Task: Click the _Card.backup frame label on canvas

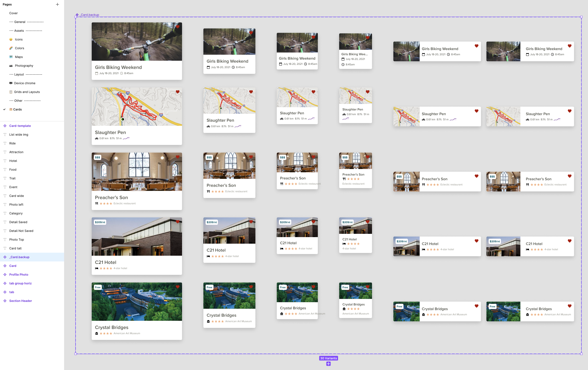Action: click(90, 15)
